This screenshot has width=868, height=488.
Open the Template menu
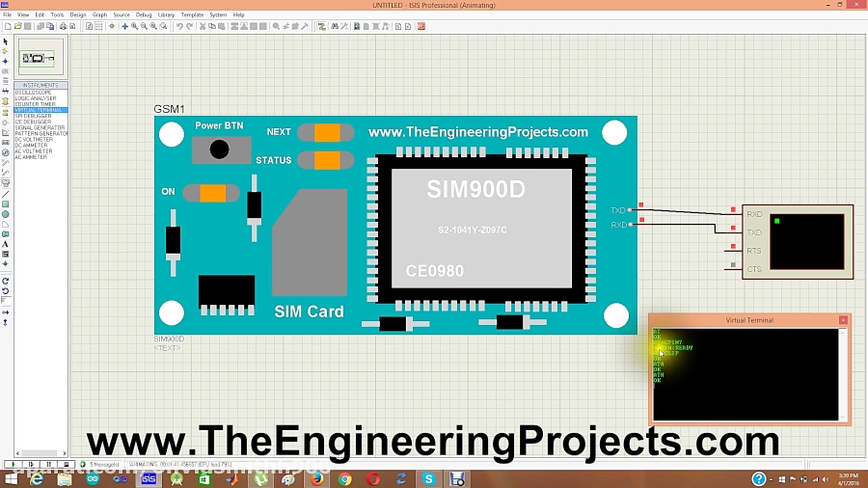(x=192, y=15)
